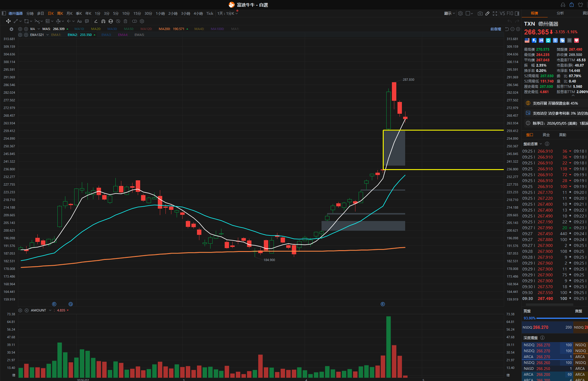588x381 pixels.
Task: Click info icon beside 盤前逐筆
Action: [547, 144]
